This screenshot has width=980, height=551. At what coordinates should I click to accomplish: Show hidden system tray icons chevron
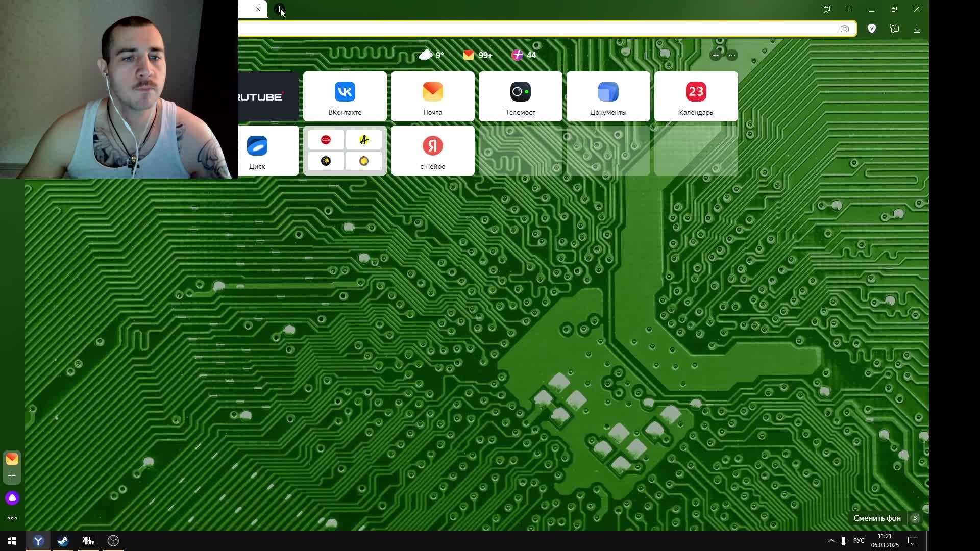(831, 541)
